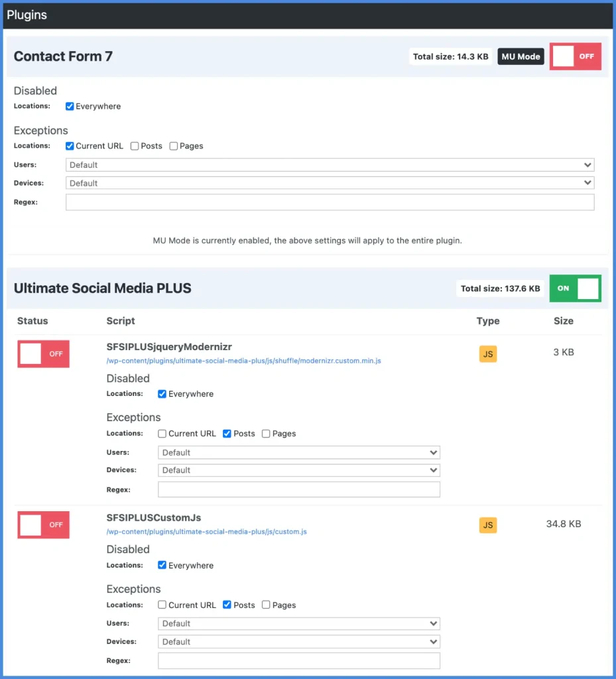Turn on the Contact Form 7 plugin toggle
Screen dimensions: 616x679
tap(575, 56)
